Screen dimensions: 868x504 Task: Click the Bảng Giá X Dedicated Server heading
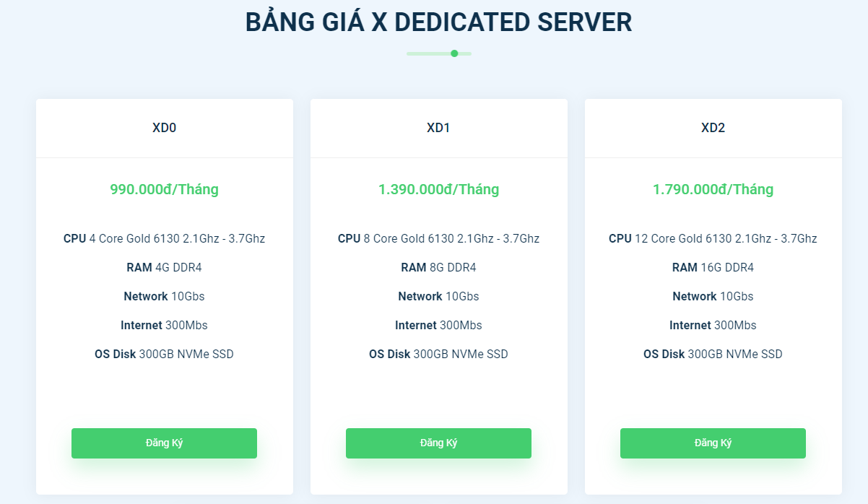438,22
